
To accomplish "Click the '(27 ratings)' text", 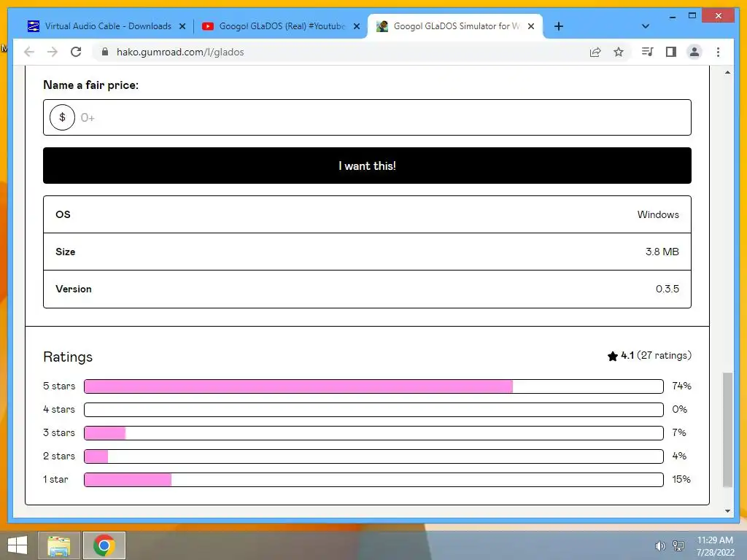I will coord(664,355).
